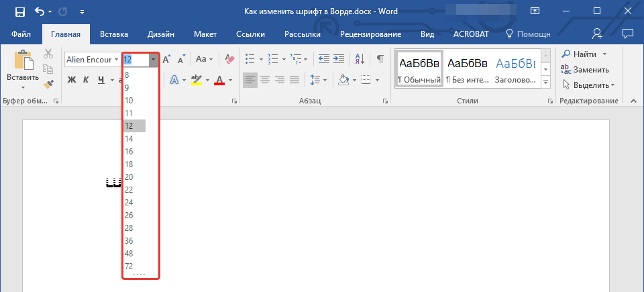The width and height of the screenshot is (644, 292).
Task: Click the Increase Font Size icon
Action: (167, 59)
